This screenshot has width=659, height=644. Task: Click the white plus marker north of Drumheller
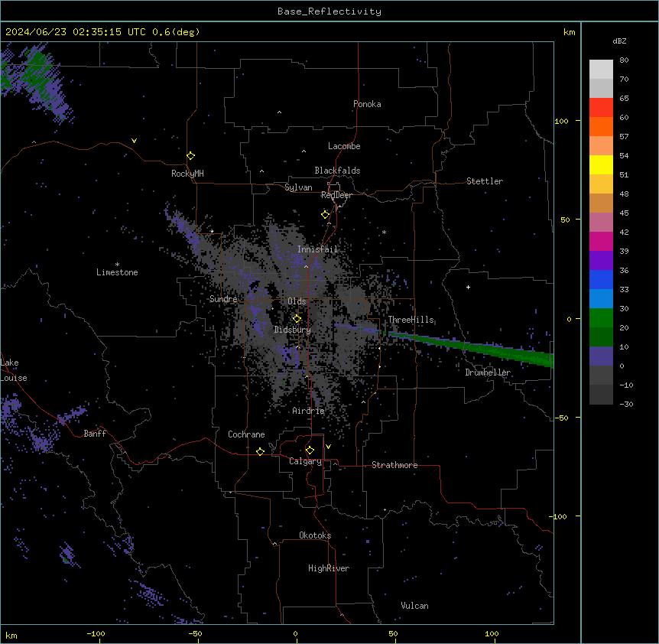coord(468,287)
